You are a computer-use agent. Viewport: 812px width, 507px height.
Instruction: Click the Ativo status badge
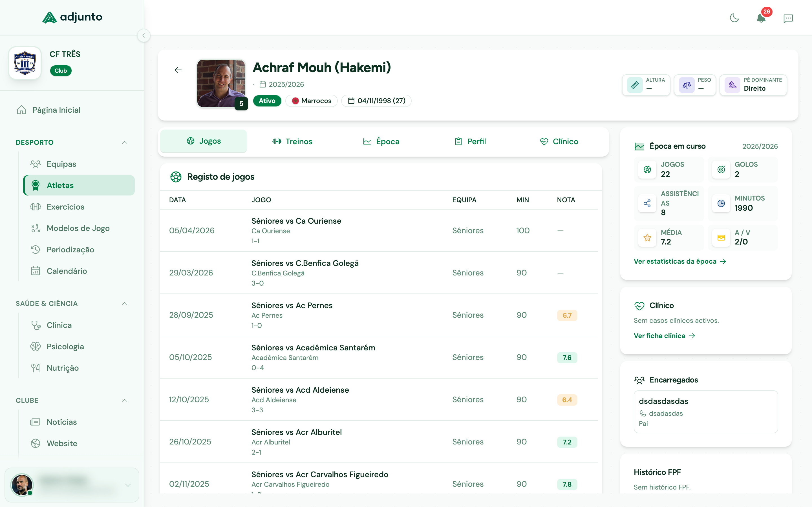click(267, 101)
